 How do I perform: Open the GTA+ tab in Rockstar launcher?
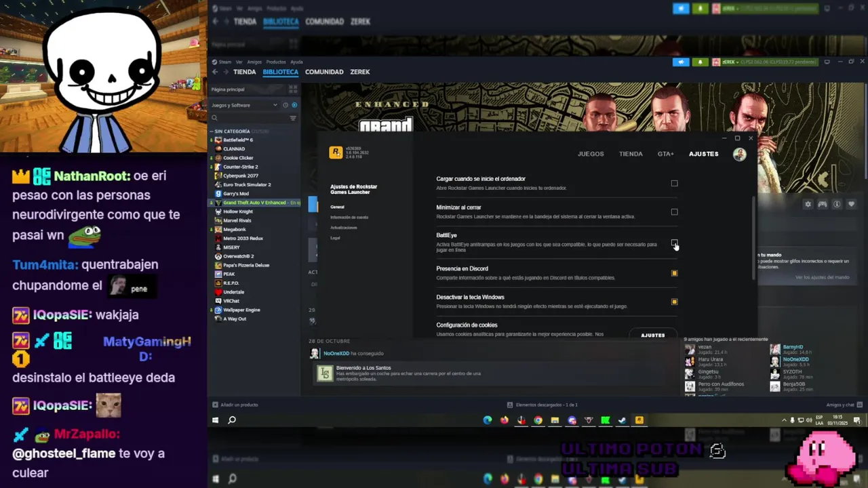665,154
